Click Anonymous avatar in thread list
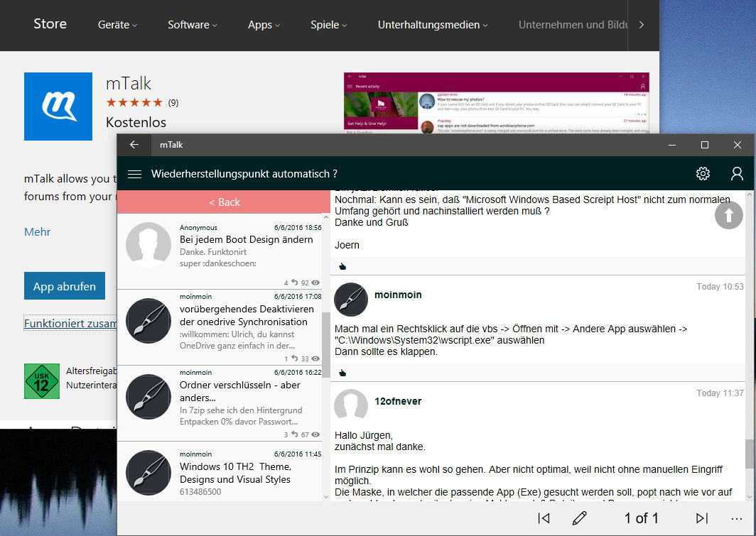The image size is (756, 536). (x=148, y=245)
